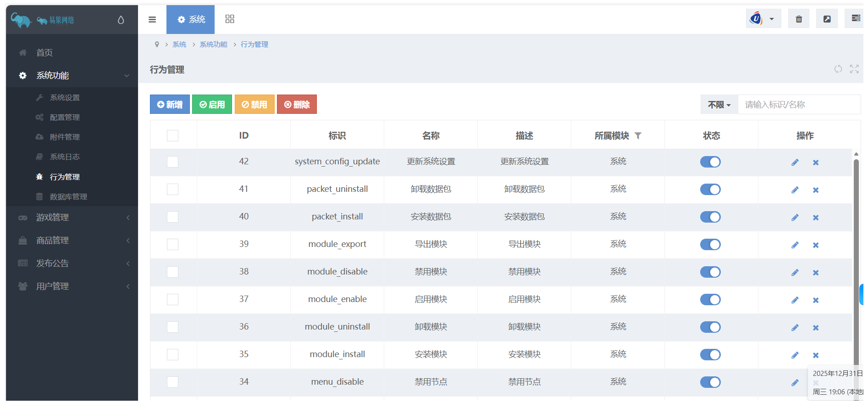Click the blue 新增 button
The height and width of the screenshot is (403, 868).
170,105
